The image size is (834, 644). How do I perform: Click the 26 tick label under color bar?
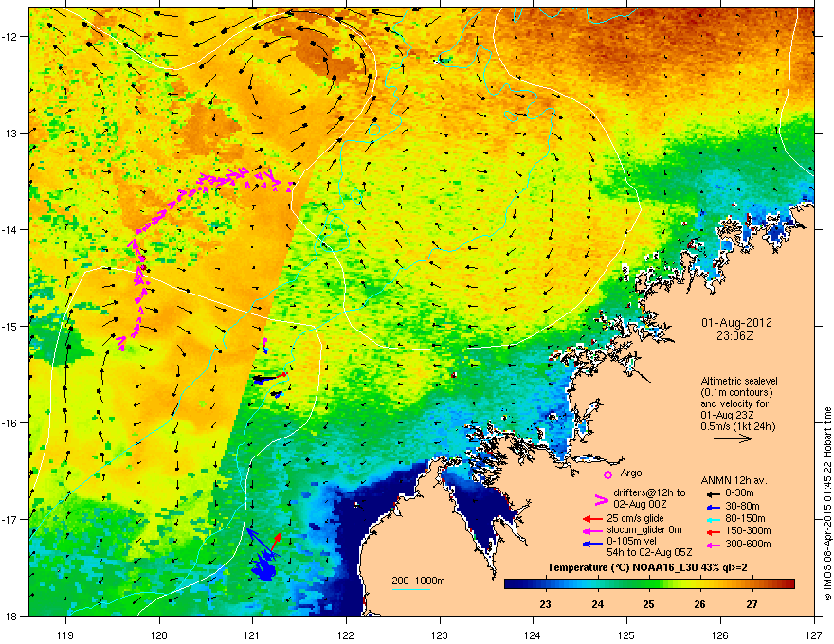(x=700, y=604)
